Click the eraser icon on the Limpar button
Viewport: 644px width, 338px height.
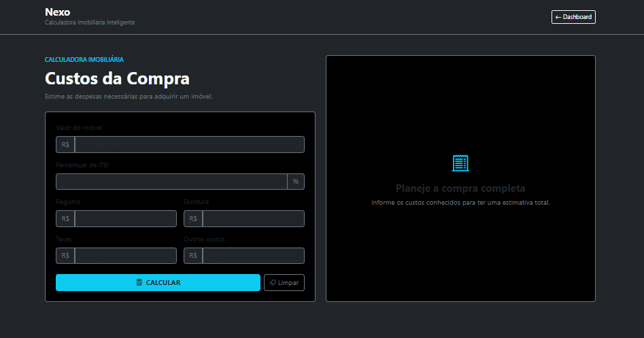point(273,282)
